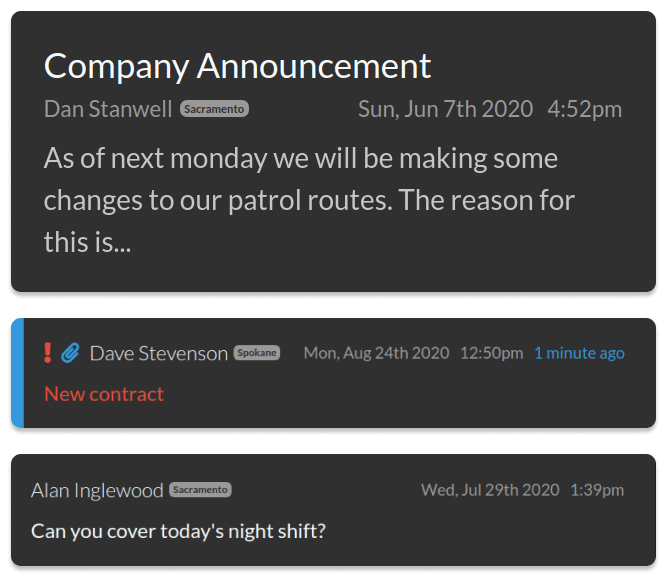Click the red exclamation priority icon

tap(48, 353)
